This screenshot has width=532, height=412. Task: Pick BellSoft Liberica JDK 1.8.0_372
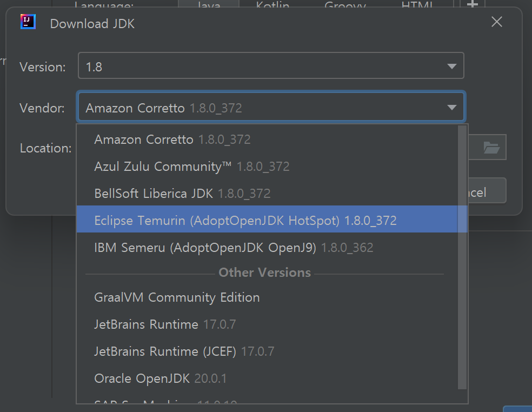268,194
